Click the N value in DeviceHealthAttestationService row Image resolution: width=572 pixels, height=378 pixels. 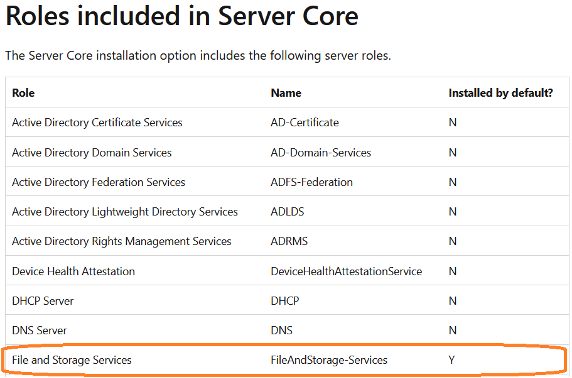click(x=452, y=271)
